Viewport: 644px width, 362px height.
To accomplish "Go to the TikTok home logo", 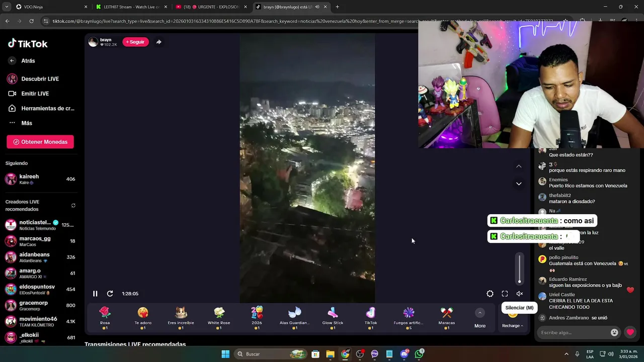I will pos(28,44).
